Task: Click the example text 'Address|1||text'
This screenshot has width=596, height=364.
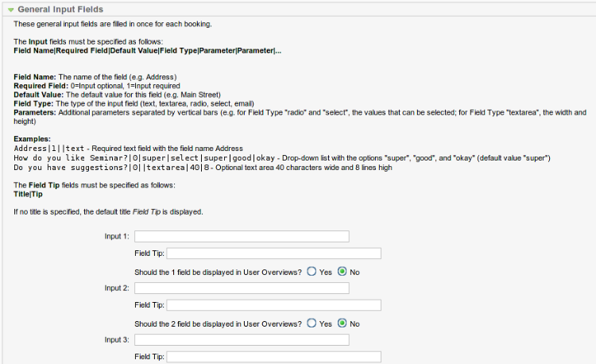Action: (x=49, y=149)
